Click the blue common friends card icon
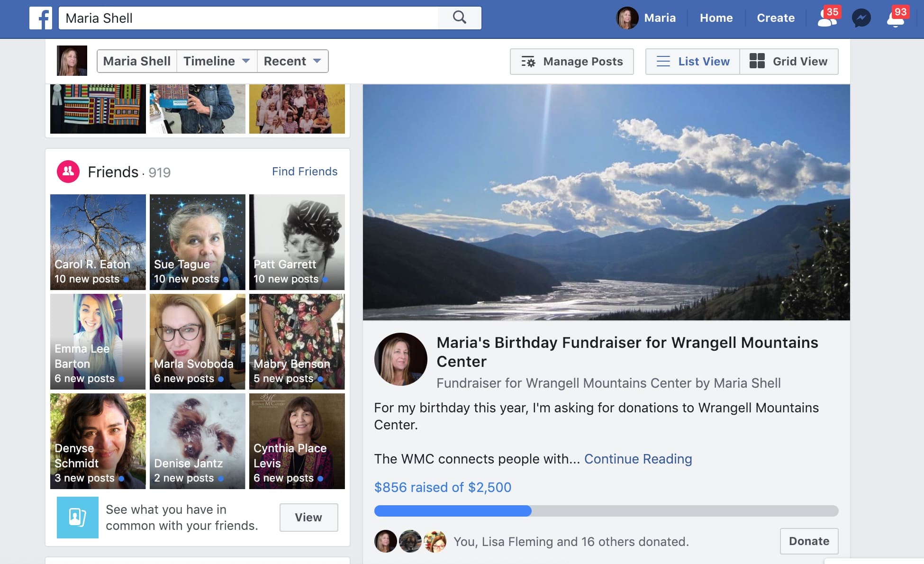Viewport: 924px width, 564px height. [78, 517]
